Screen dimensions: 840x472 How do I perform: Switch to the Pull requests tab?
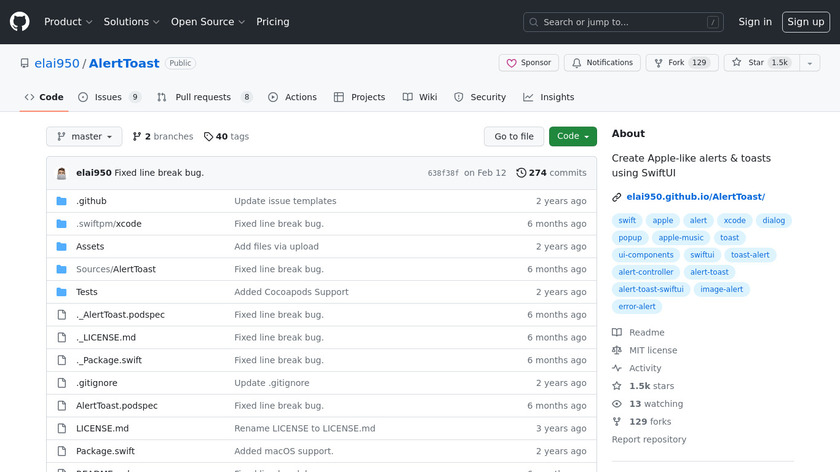(206, 97)
